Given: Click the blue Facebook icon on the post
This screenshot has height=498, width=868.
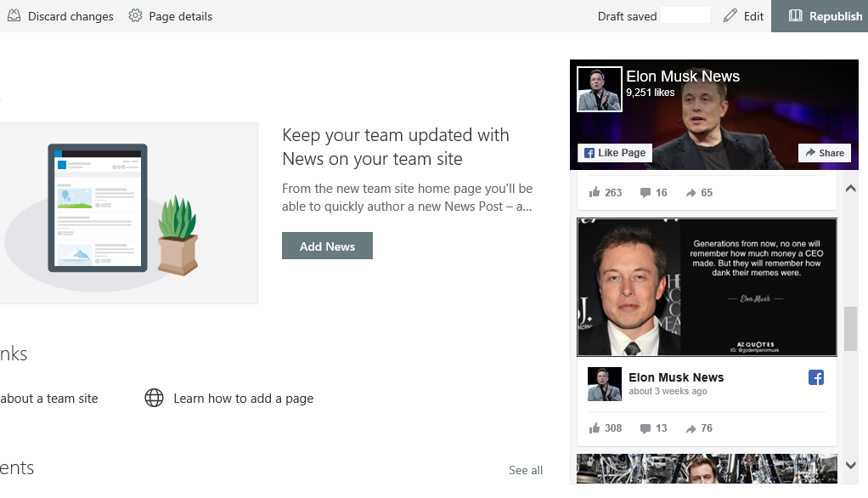Looking at the screenshot, I should (x=815, y=377).
